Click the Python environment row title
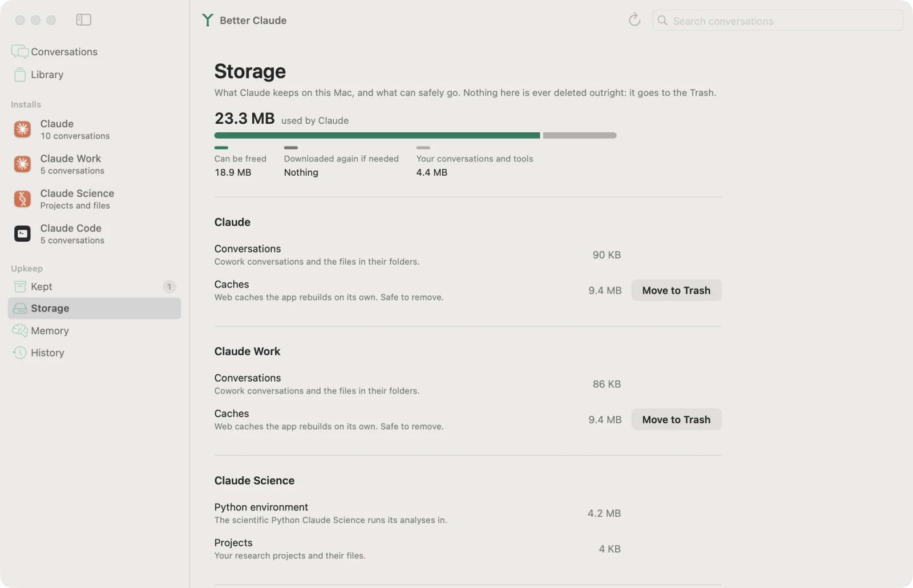913x588 pixels. point(261,507)
